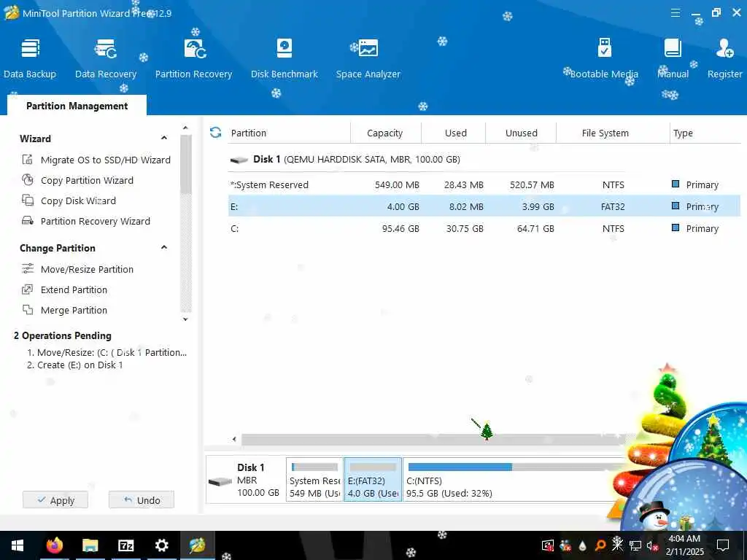This screenshot has height=560, width=747.
Task: Click the volume icon in system tray
Action: click(x=651, y=545)
